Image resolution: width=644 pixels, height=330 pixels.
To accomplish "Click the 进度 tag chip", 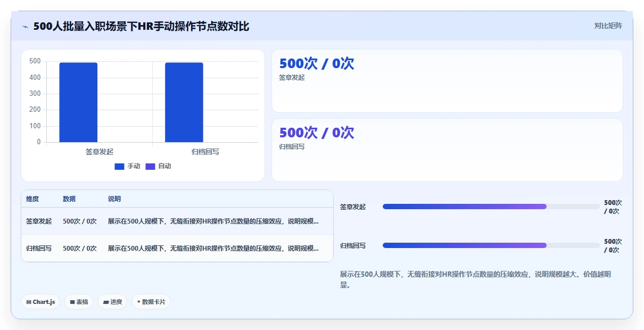I will point(112,302).
